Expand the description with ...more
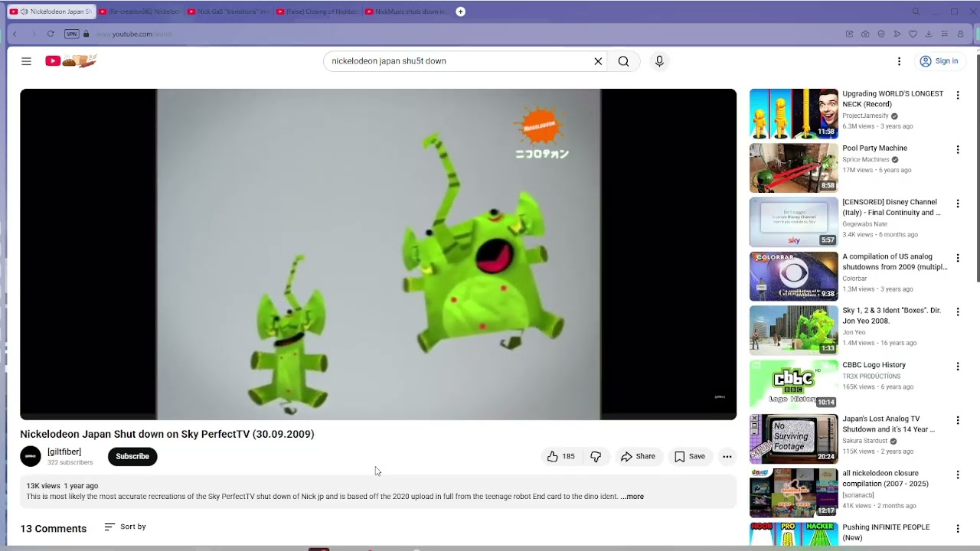980x551 pixels. tap(632, 497)
